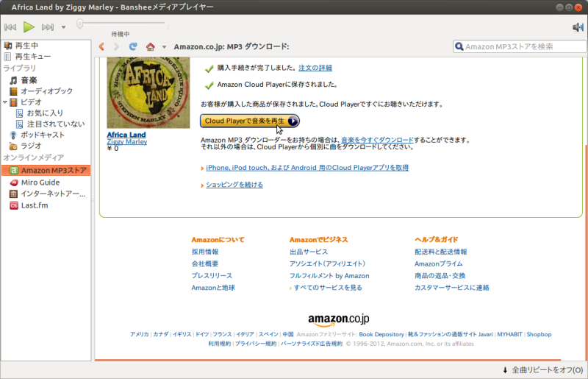Open 会社概要 link
Screen dimensions: 588x379
(x=205, y=263)
